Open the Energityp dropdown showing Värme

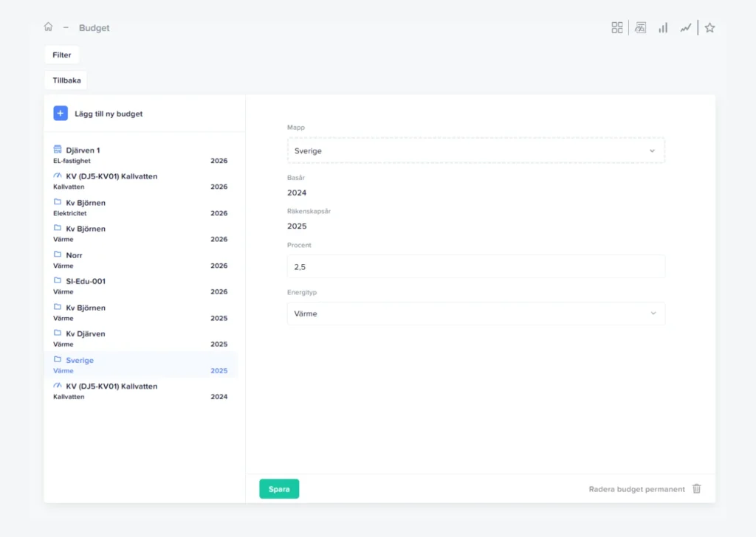coord(475,313)
